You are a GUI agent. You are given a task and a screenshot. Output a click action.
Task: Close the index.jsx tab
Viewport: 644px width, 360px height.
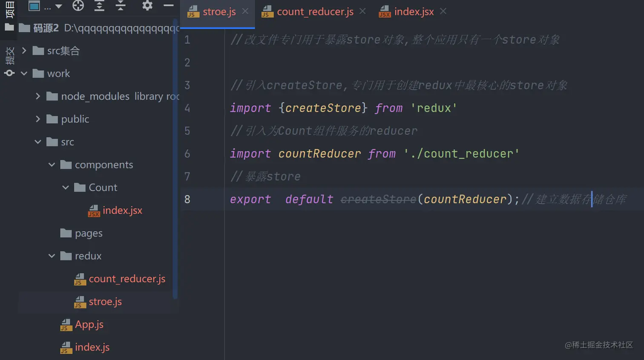pyautogui.click(x=443, y=12)
